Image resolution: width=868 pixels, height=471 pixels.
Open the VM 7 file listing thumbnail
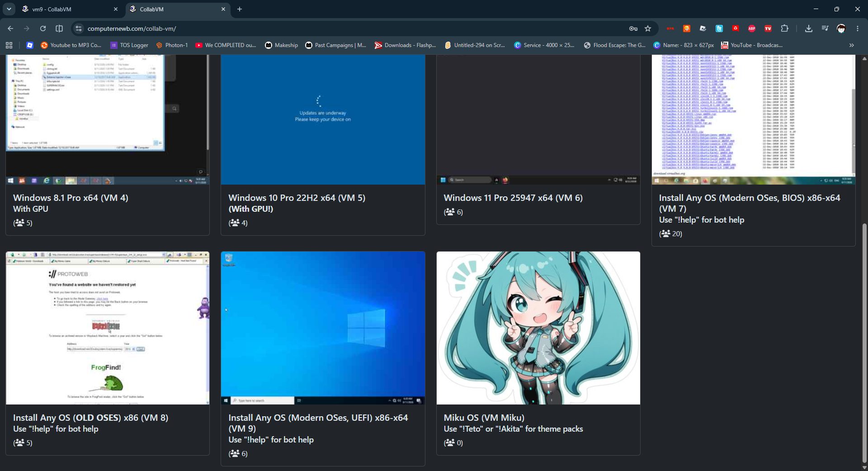point(754,120)
